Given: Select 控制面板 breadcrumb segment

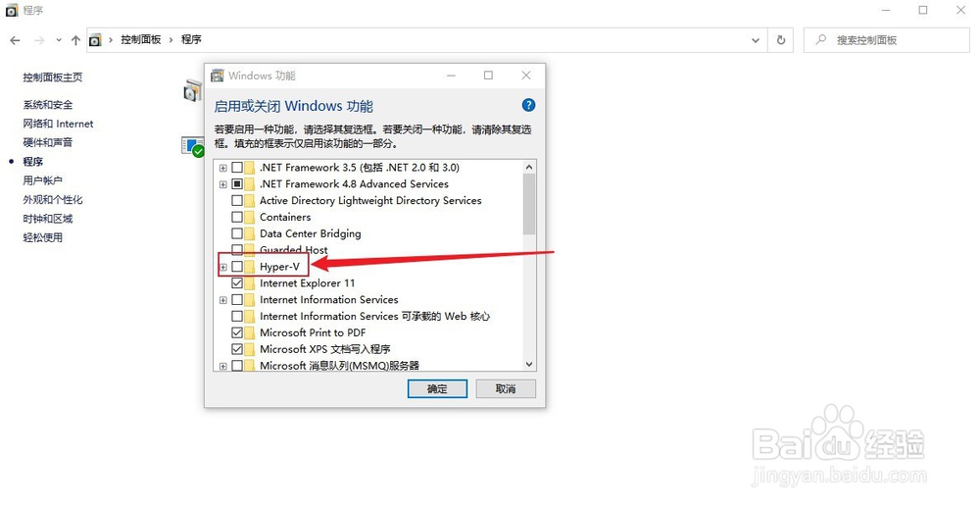Looking at the screenshot, I should coord(140,39).
